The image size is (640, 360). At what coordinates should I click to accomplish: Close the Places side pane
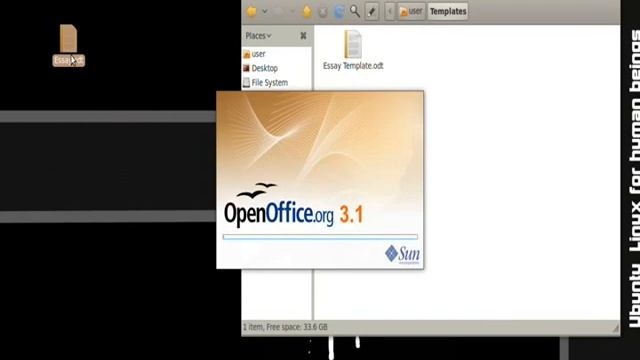pos(303,36)
